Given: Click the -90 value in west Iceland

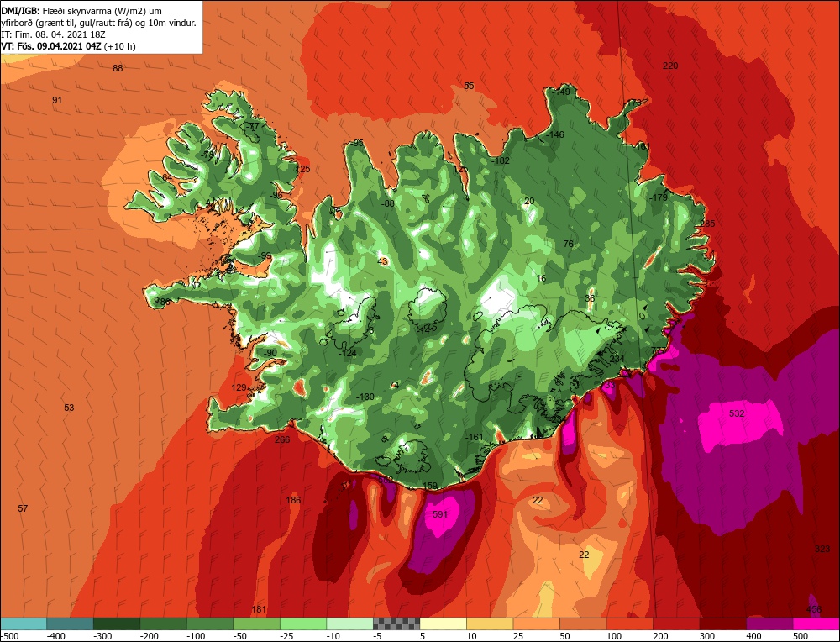Looking at the screenshot, I should (x=270, y=353).
